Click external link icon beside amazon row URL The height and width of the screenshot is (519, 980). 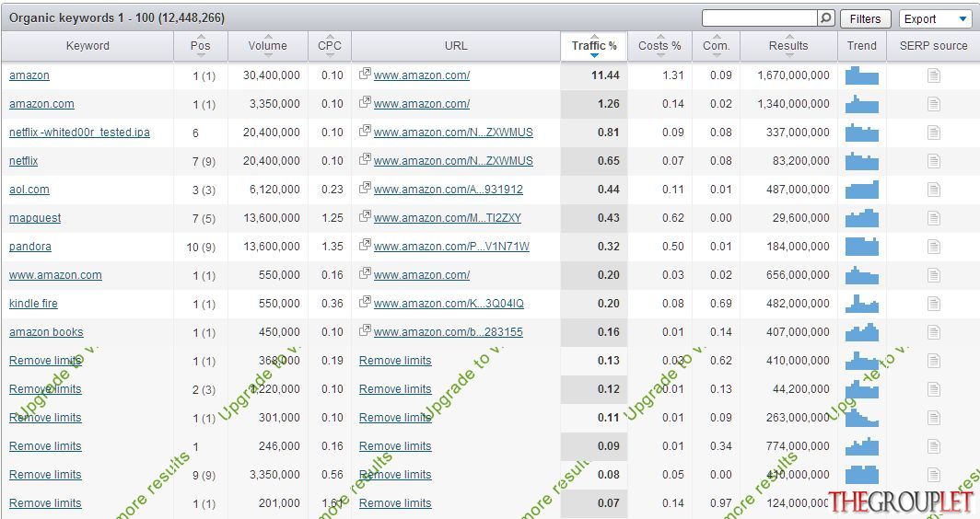point(365,74)
